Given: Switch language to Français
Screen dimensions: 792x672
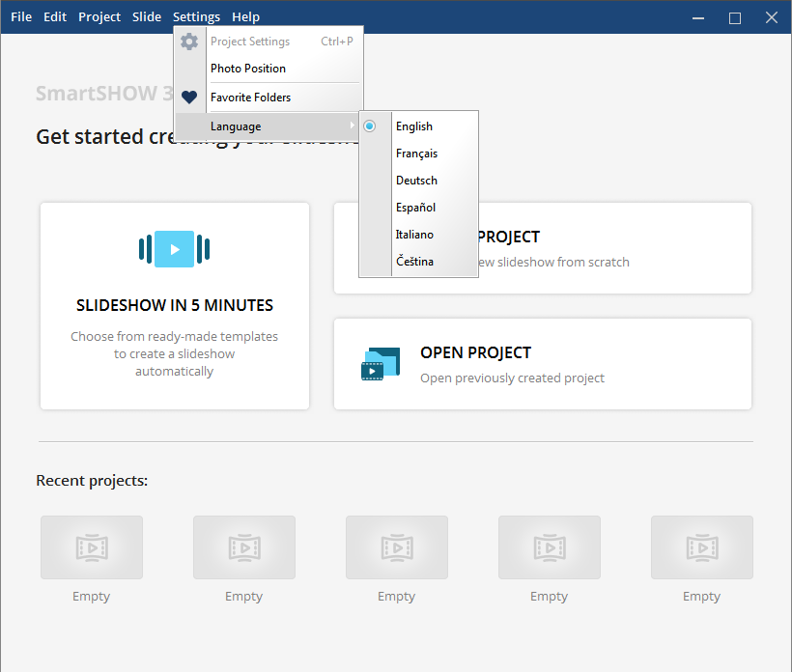Looking at the screenshot, I should (419, 154).
